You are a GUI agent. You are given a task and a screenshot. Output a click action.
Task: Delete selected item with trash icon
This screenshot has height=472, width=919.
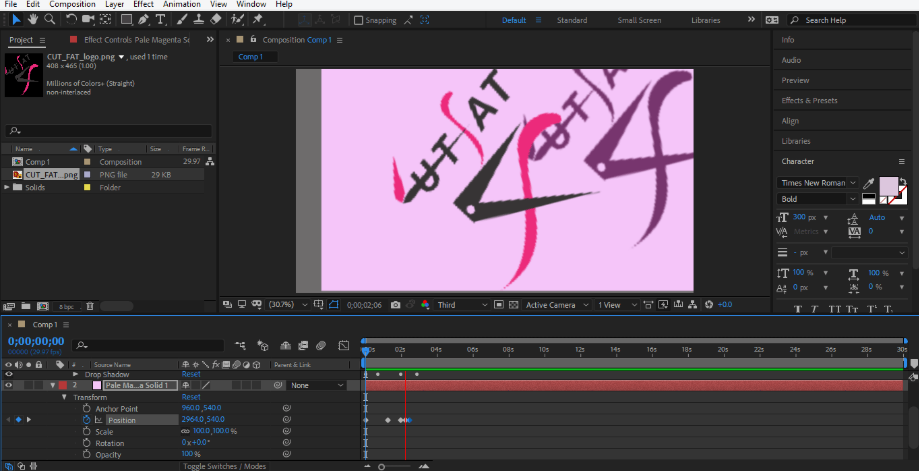(x=90, y=306)
